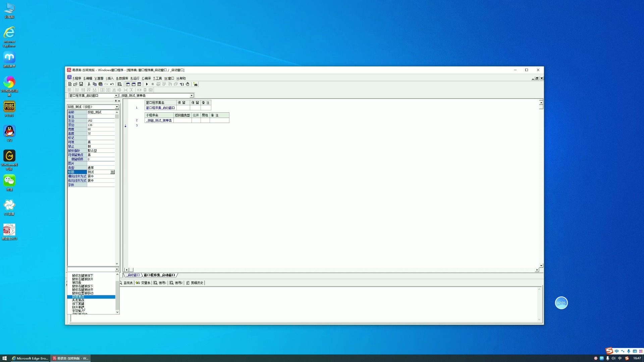This screenshot has height=362, width=644.
Task: Open the 搜寻2 output tab
Action: tap(176, 283)
